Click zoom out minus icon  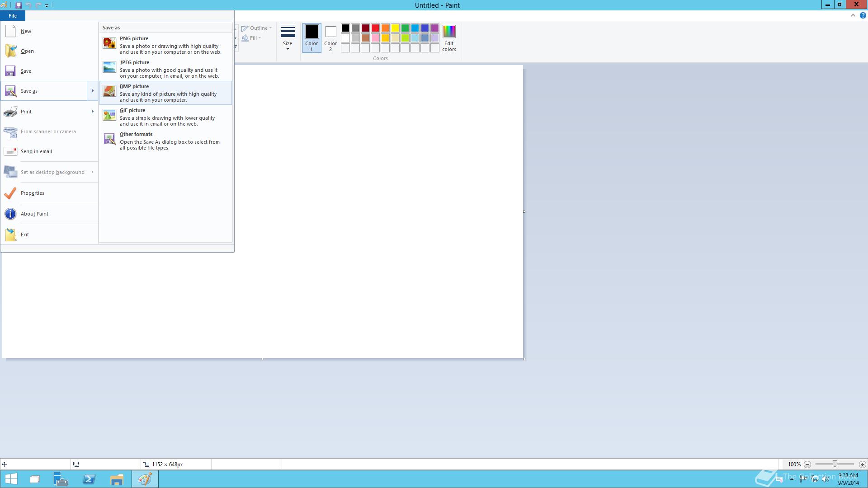(x=807, y=464)
